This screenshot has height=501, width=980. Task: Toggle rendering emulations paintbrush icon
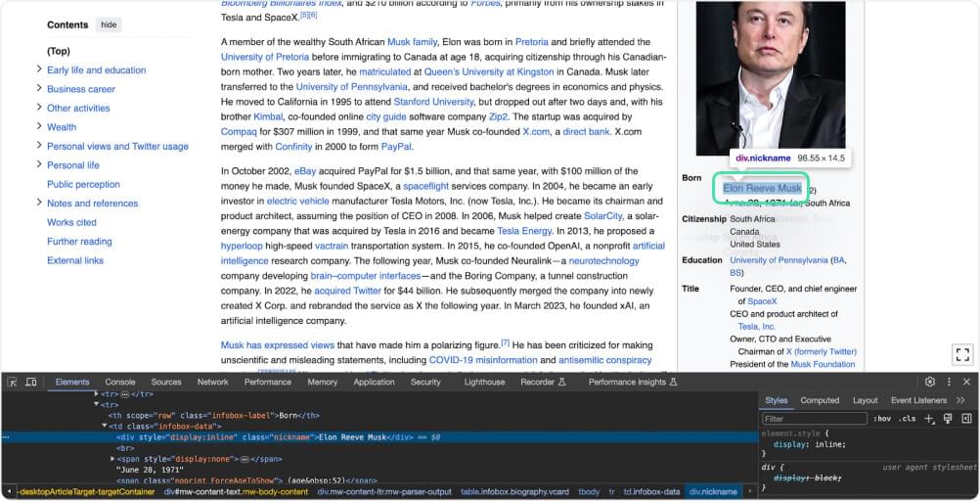(948, 419)
